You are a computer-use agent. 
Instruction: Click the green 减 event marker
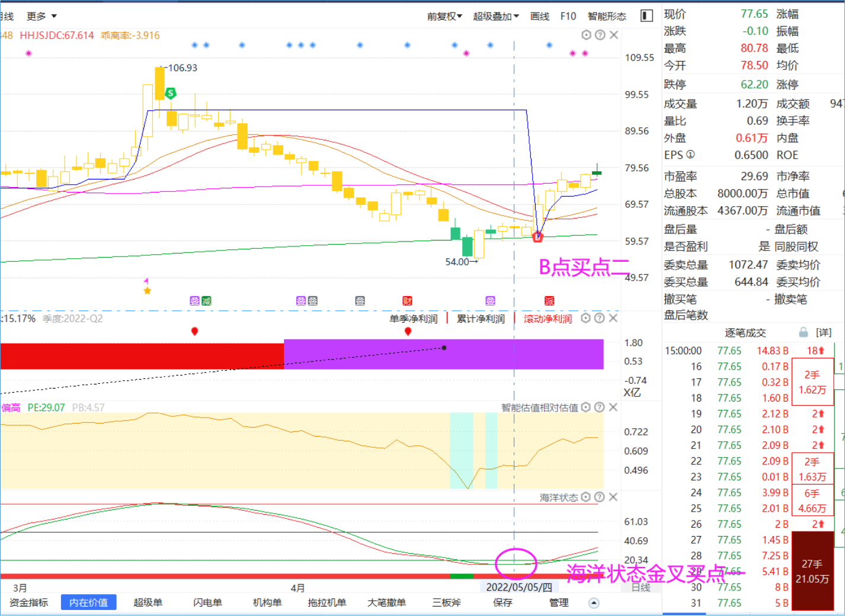click(x=206, y=301)
